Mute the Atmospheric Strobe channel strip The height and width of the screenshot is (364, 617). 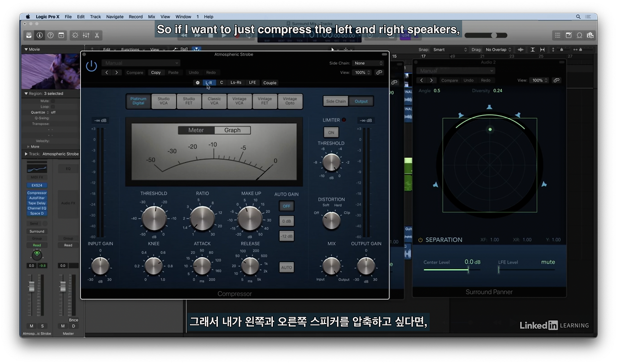click(32, 326)
